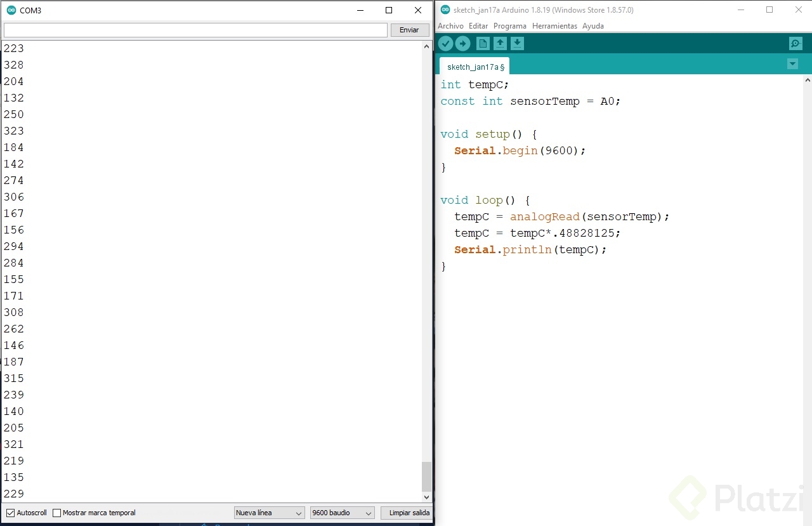Viewport: 812px width, 526px height.
Task: Click the Verify sketch checkmark icon
Action: 445,43
